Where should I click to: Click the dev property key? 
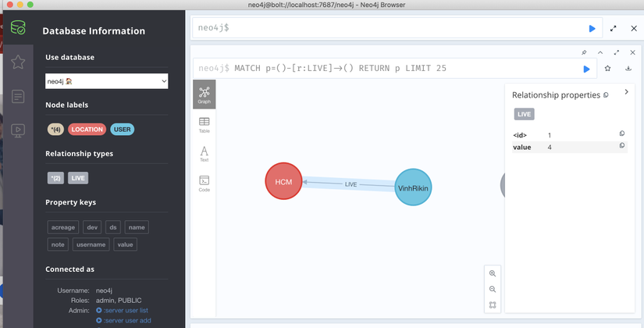point(92,227)
